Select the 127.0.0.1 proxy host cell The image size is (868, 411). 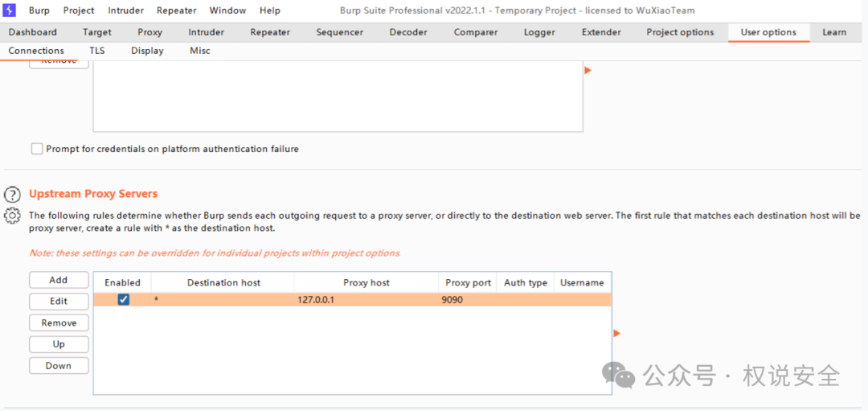click(366, 300)
